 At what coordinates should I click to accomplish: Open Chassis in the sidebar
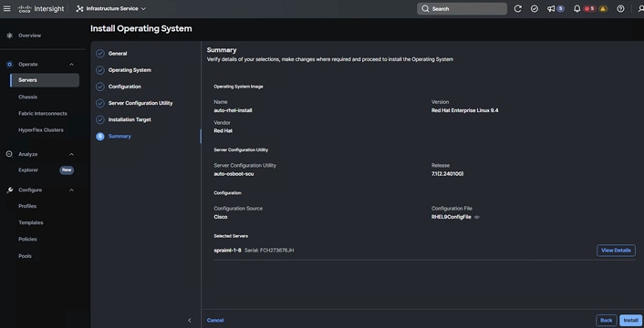pos(28,97)
